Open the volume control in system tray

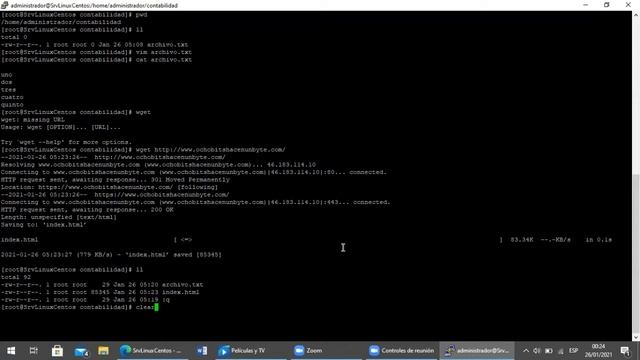(537, 351)
